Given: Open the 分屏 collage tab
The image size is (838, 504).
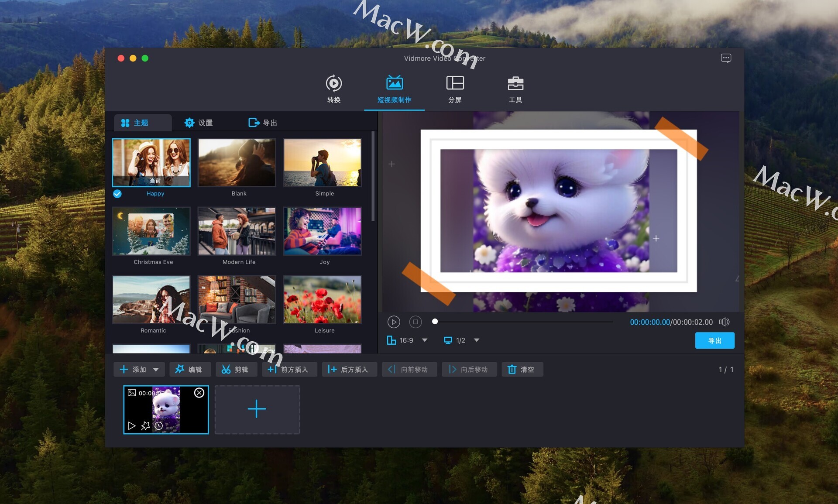Looking at the screenshot, I should [455, 89].
